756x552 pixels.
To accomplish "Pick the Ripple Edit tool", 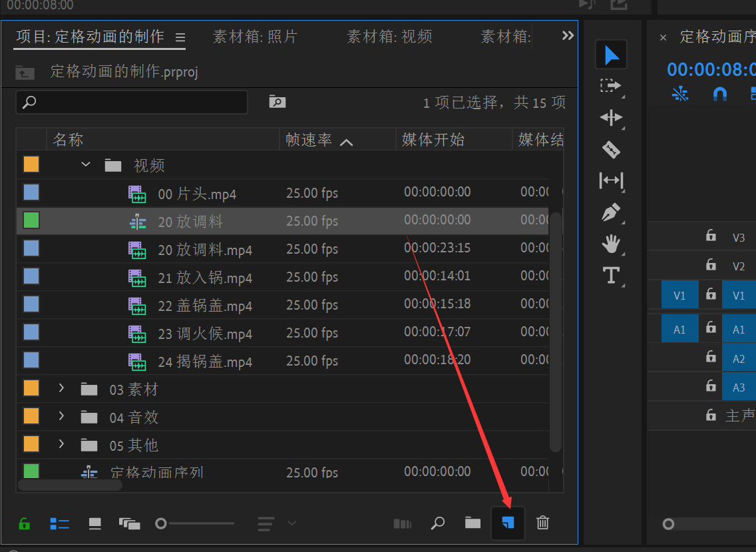I will point(612,118).
